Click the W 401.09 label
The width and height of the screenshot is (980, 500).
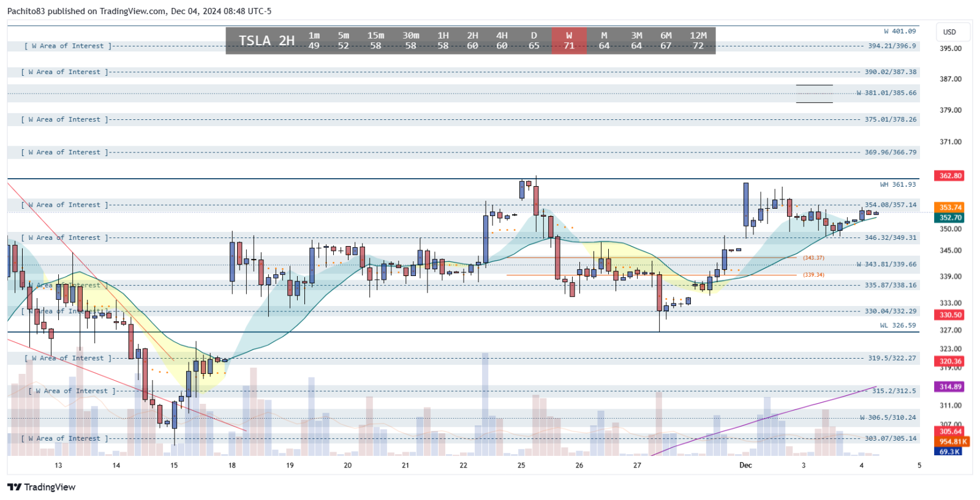[x=900, y=31]
